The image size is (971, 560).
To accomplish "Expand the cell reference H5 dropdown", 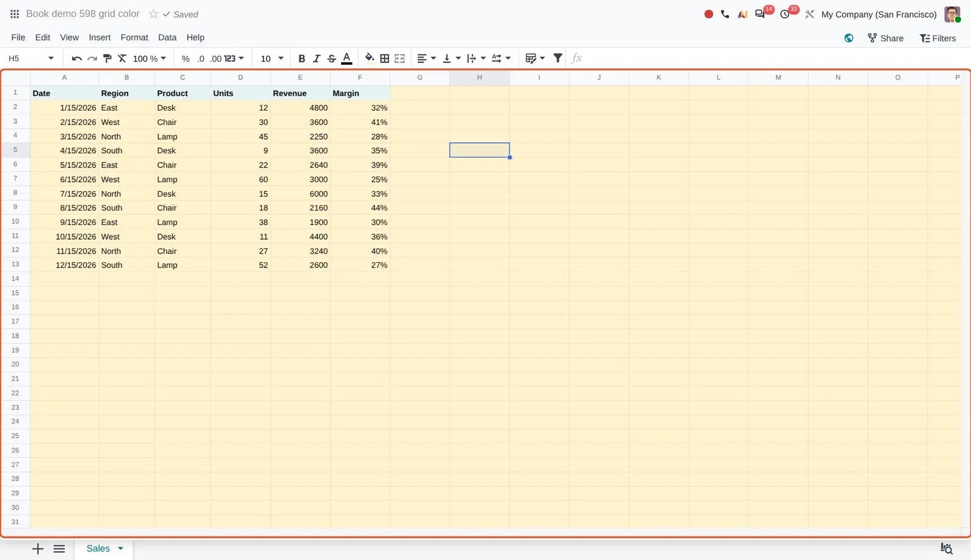I will coord(51,58).
